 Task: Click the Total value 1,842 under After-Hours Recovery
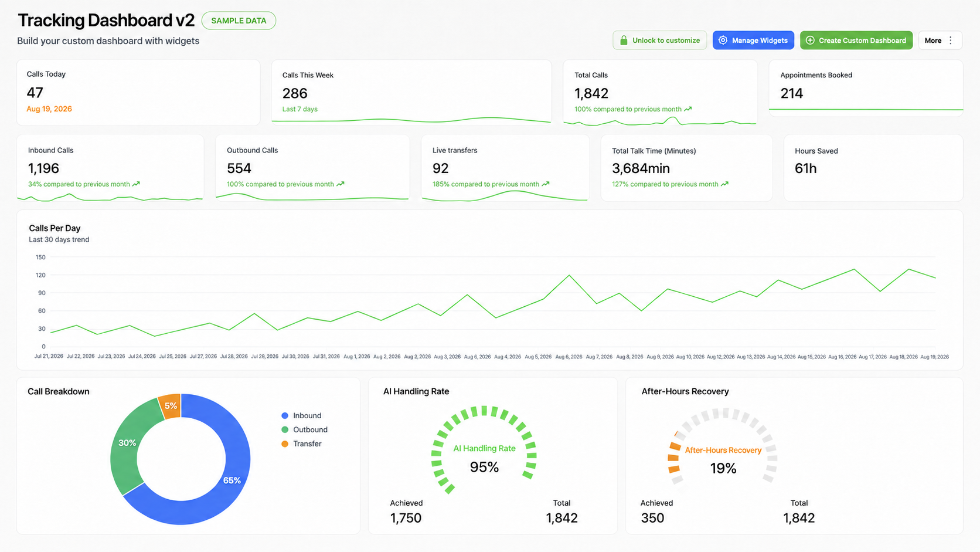point(799,518)
